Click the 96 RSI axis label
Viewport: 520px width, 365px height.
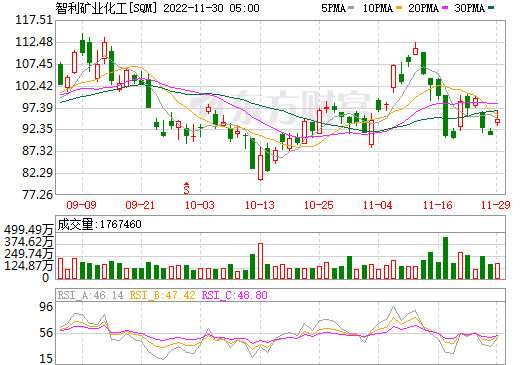coord(46,307)
